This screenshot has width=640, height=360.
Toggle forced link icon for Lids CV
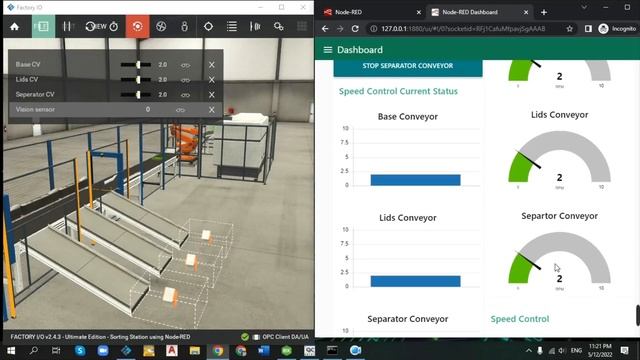coord(185,80)
